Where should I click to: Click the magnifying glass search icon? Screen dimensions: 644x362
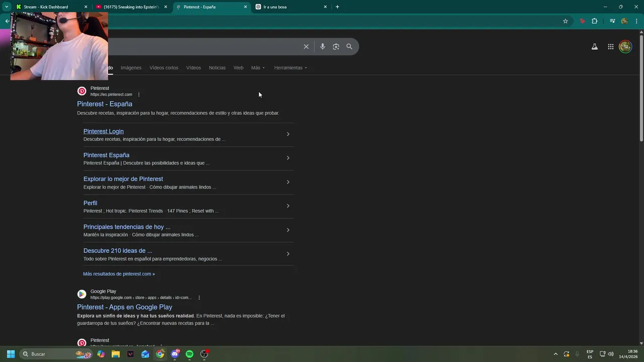(x=349, y=47)
